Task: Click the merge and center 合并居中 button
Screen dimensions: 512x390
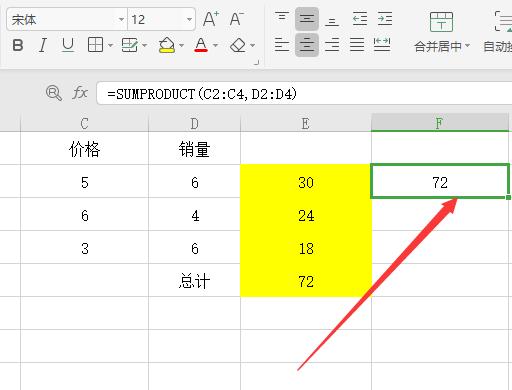Action: tap(441, 32)
